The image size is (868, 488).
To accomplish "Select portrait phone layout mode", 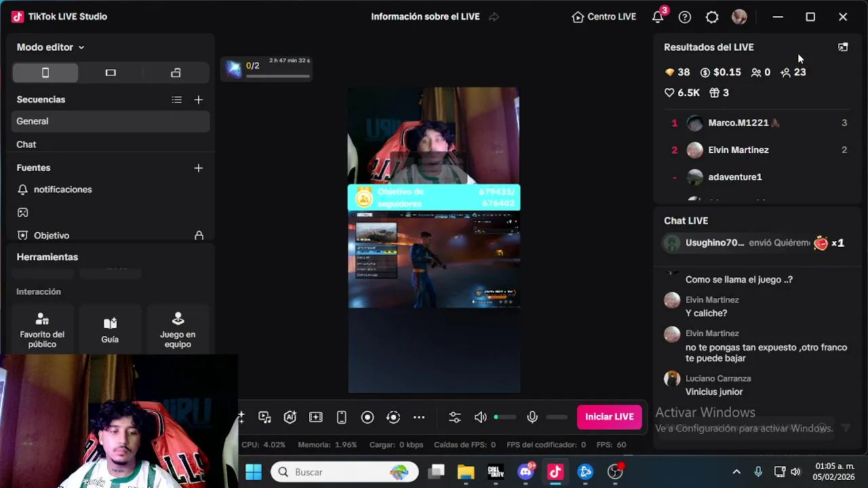I will [x=45, y=73].
